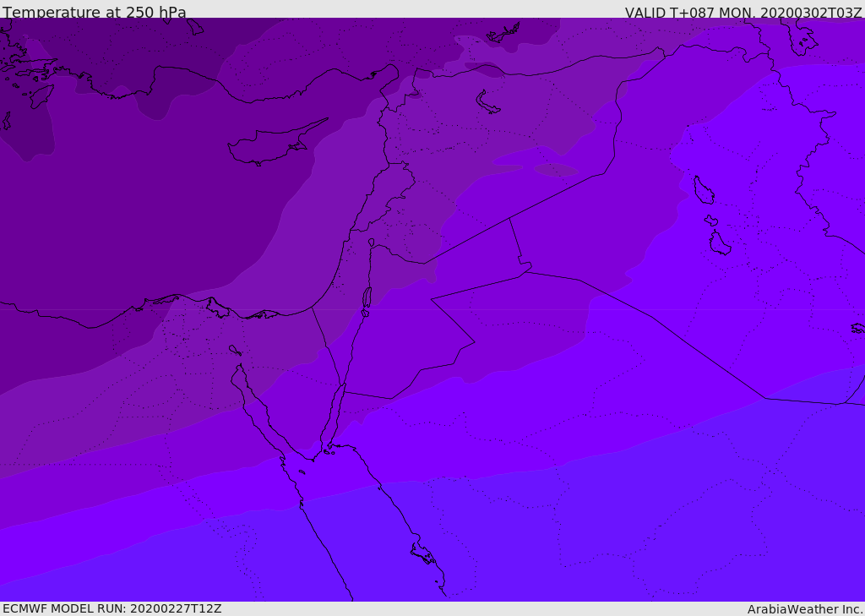Open the ArabiaWeather Inc. credit
865x616 pixels.
[805, 609]
